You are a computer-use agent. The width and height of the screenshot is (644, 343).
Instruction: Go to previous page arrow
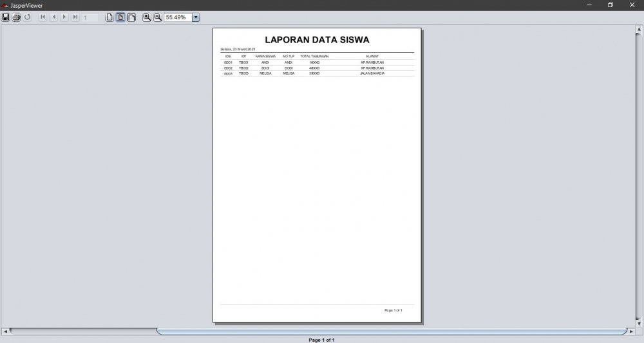coord(54,17)
